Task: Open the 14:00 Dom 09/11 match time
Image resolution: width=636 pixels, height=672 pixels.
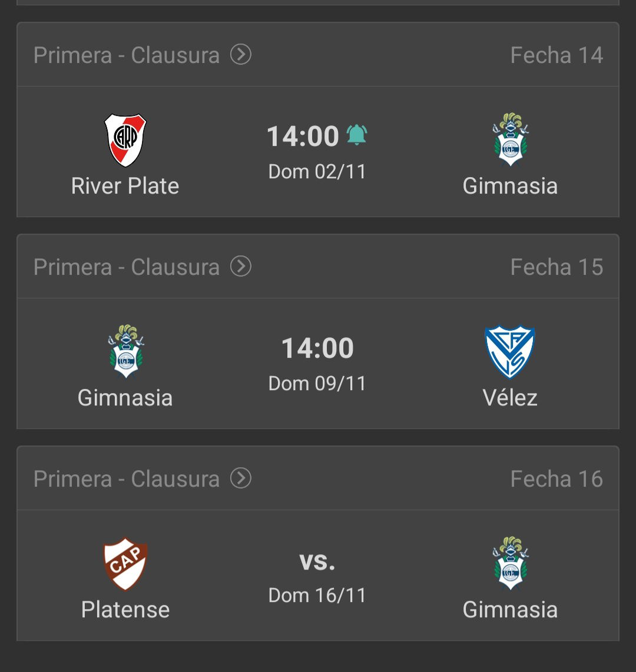Action: tap(317, 348)
